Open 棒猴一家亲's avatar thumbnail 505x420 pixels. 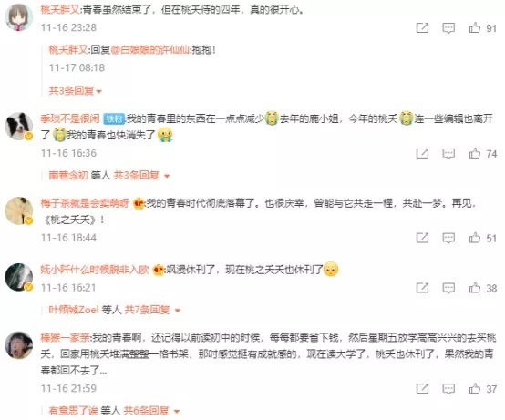coord(18,345)
